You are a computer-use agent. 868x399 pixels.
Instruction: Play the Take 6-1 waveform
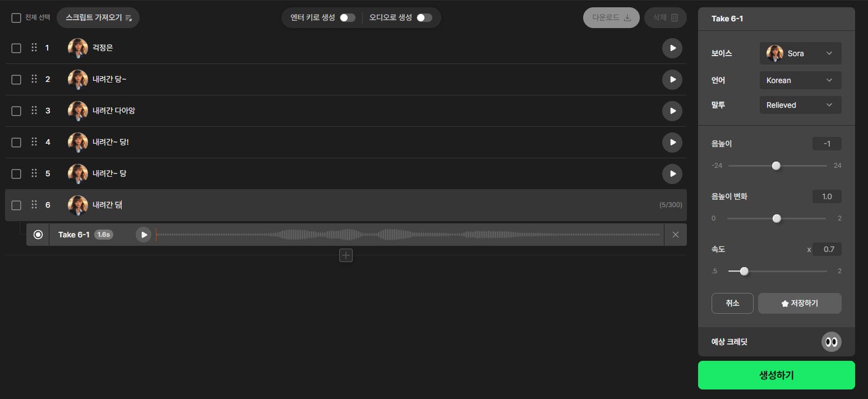pyautogui.click(x=144, y=235)
